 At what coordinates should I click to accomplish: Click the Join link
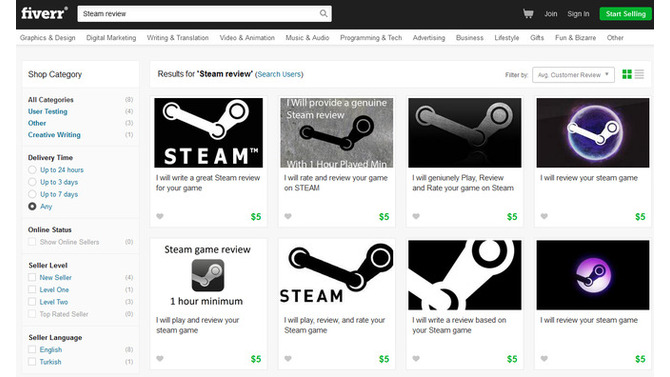point(550,14)
